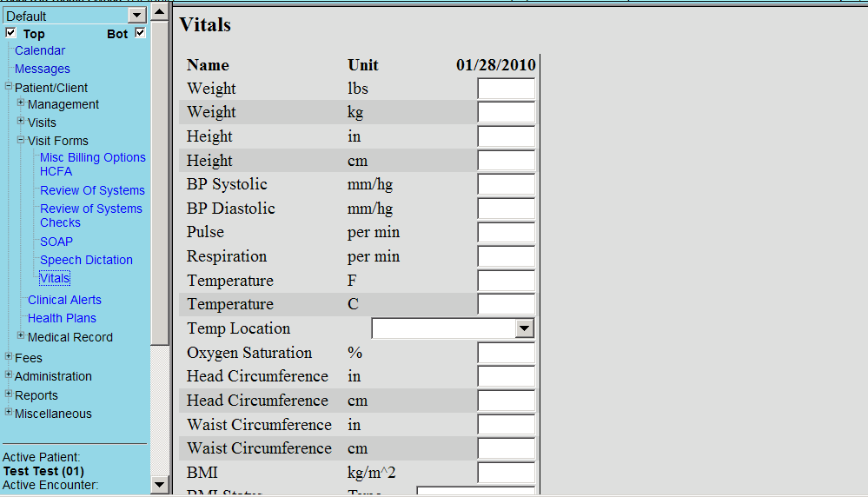Screen dimensions: 868x497
Task: Click the Temperature C input field
Action: [506, 304]
